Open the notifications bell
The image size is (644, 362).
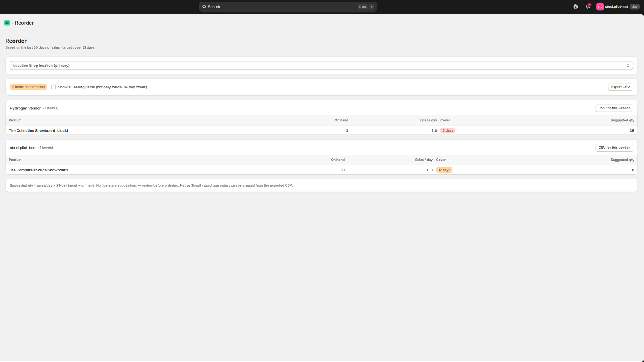point(588,7)
